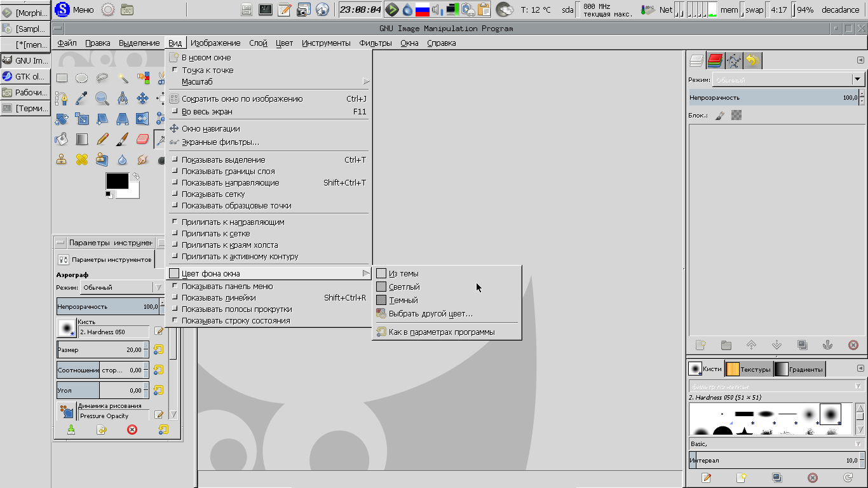Select the Blend gradient tool
The image size is (868, 488).
pyautogui.click(x=82, y=139)
